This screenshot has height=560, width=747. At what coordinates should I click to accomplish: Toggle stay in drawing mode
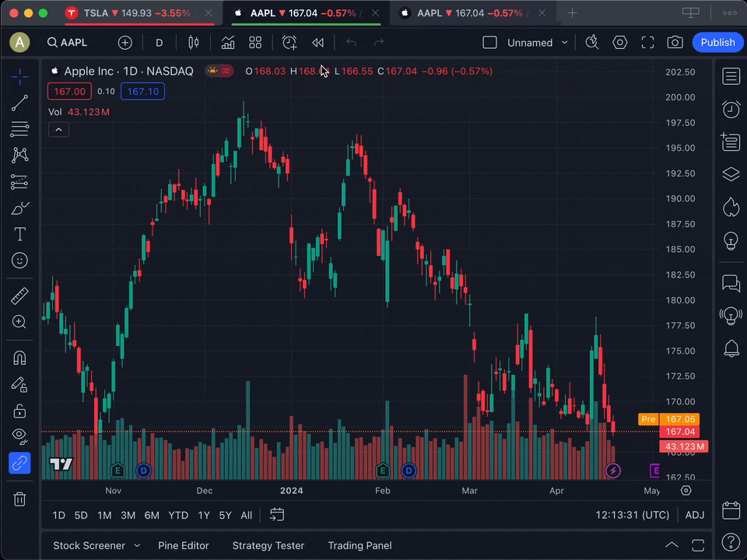pyautogui.click(x=19, y=384)
